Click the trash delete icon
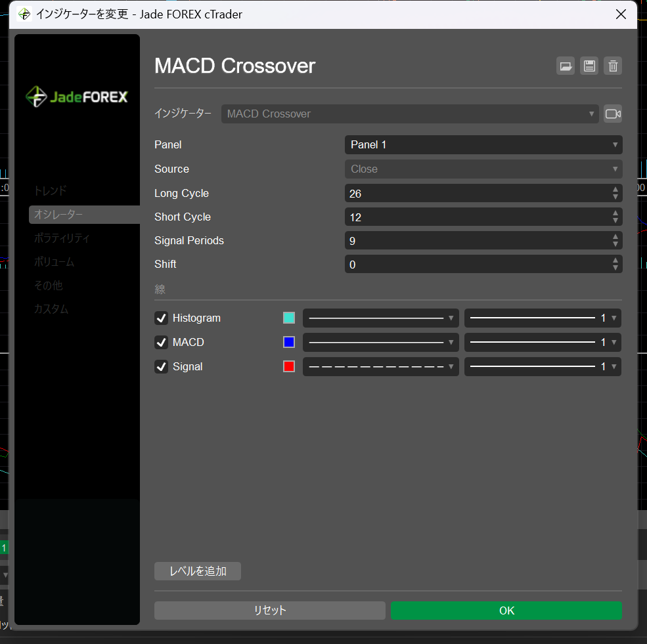This screenshot has width=647, height=644. click(x=613, y=66)
